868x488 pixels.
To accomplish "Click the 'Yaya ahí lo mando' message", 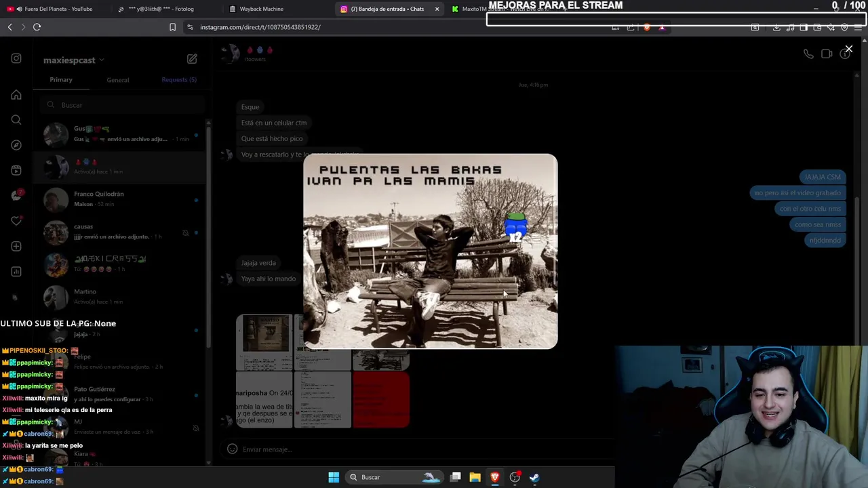I will coord(268,279).
